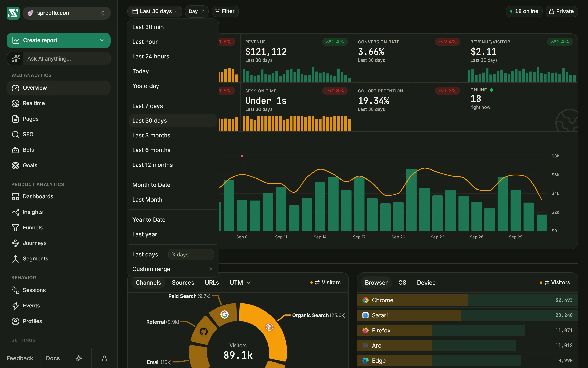Open the Overview gauge icon
This screenshot has height=368, width=588.
click(15, 88)
